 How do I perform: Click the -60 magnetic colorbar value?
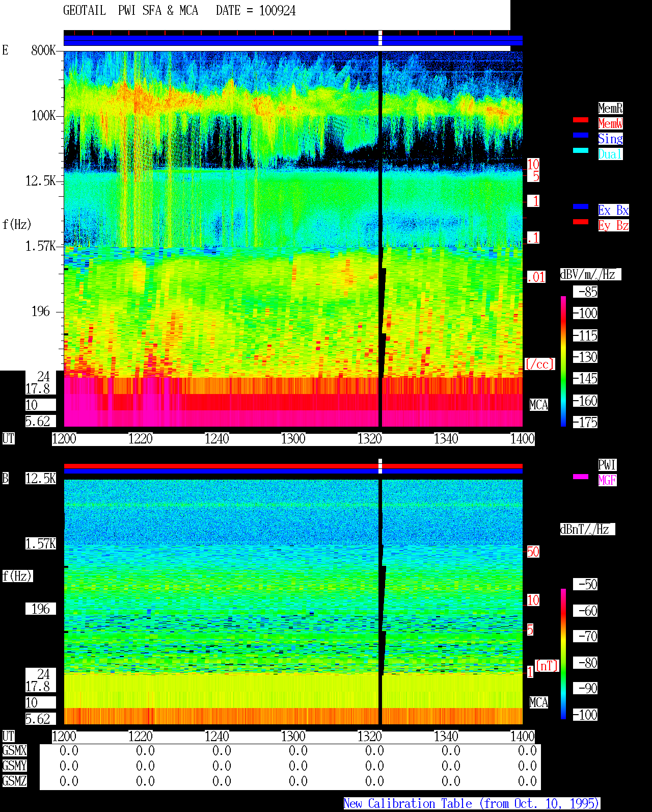pos(585,611)
